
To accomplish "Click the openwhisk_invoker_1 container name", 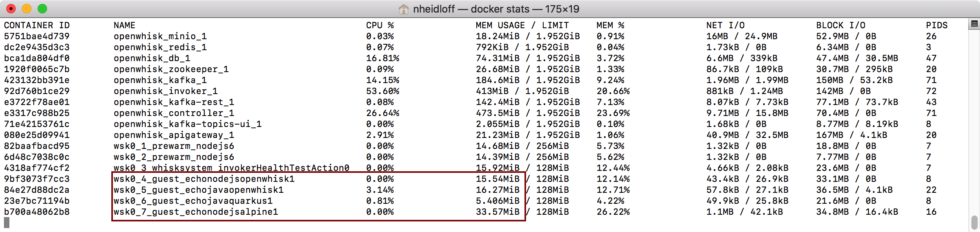I will pos(165,91).
